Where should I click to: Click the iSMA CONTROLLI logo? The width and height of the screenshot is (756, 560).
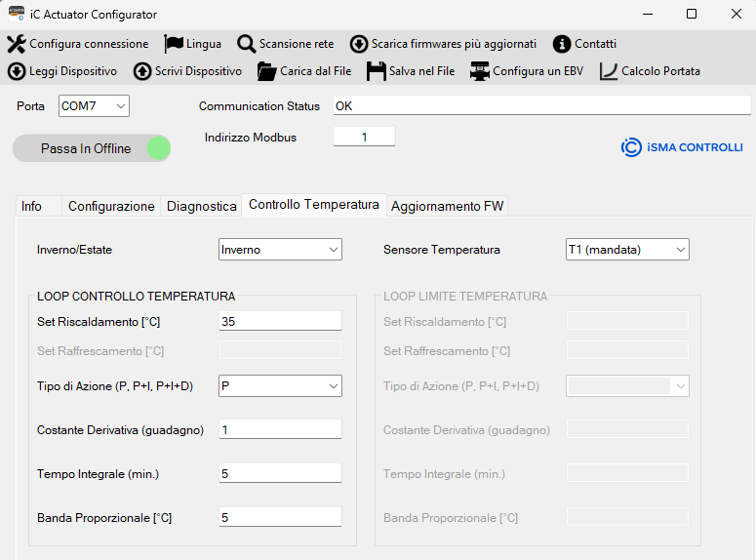click(x=682, y=147)
